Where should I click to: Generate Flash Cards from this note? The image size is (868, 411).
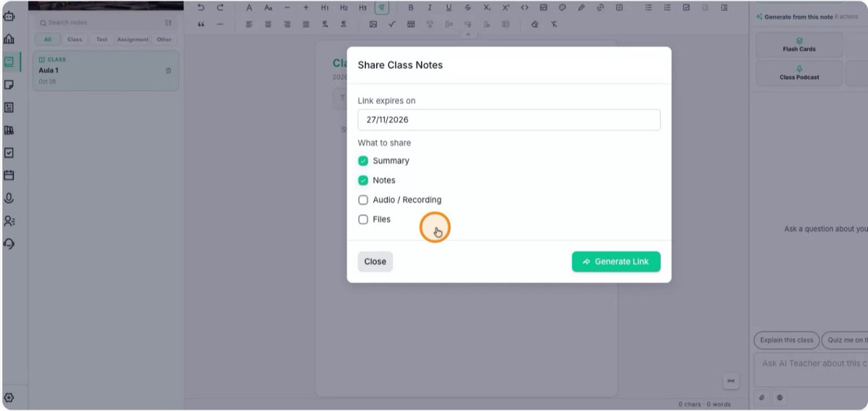tap(799, 45)
